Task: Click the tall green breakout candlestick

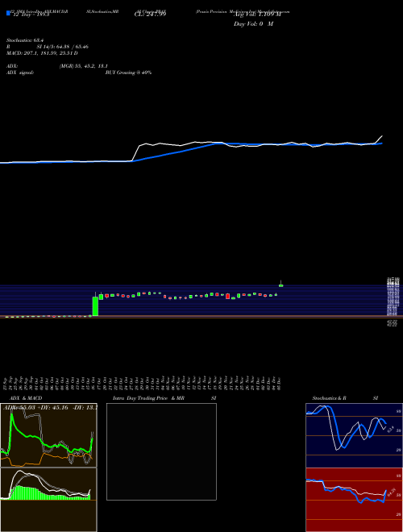Action: click(x=95, y=306)
